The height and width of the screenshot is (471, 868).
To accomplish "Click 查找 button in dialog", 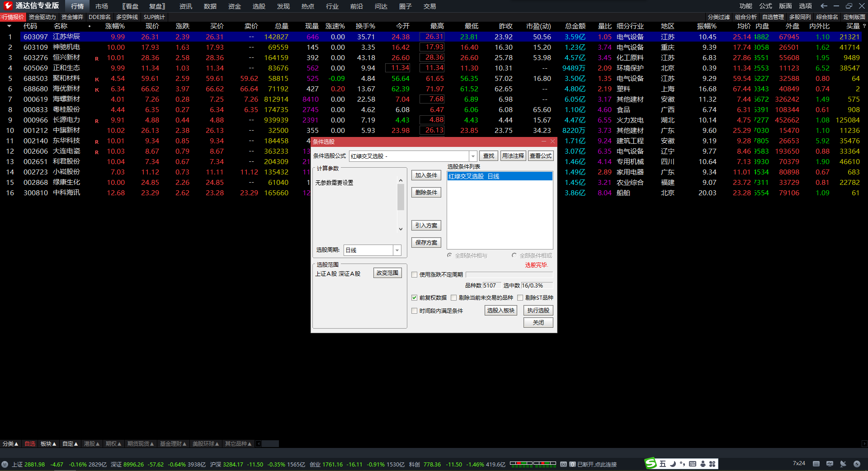I will [489, 156].
